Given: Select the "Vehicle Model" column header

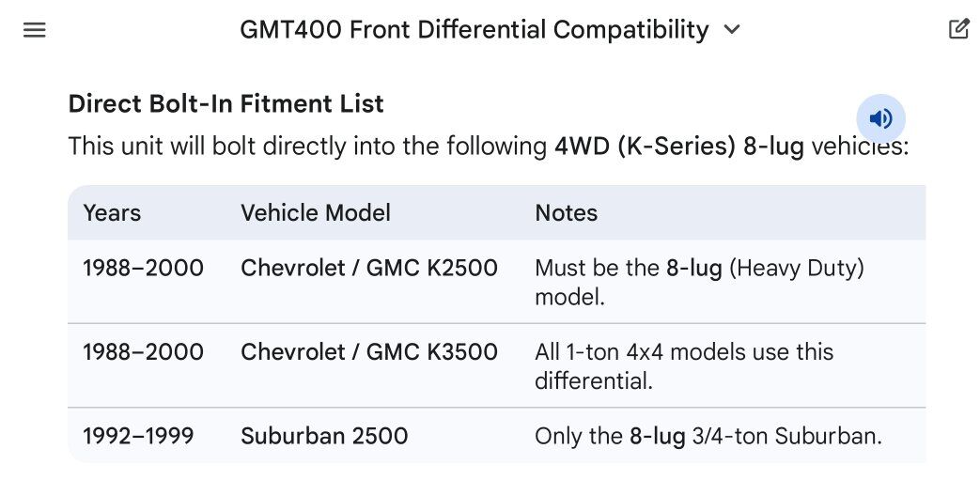Looking at the screenshot, I should 316,212.
